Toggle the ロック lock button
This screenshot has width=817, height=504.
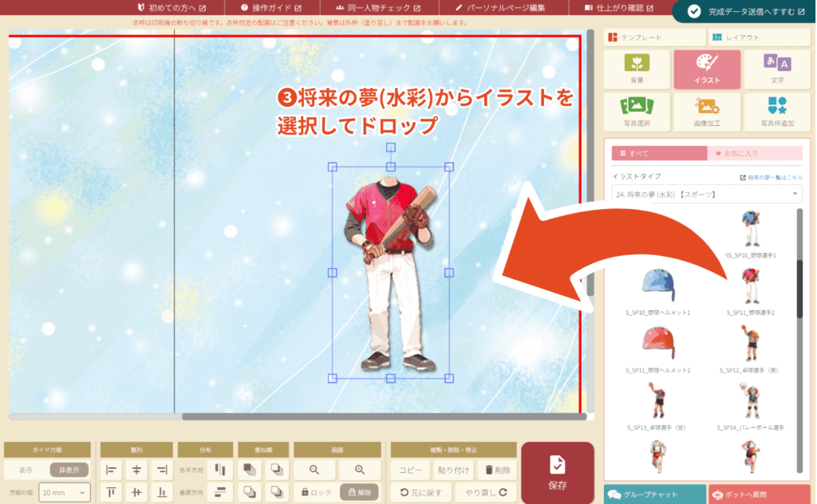coord(315,492)
